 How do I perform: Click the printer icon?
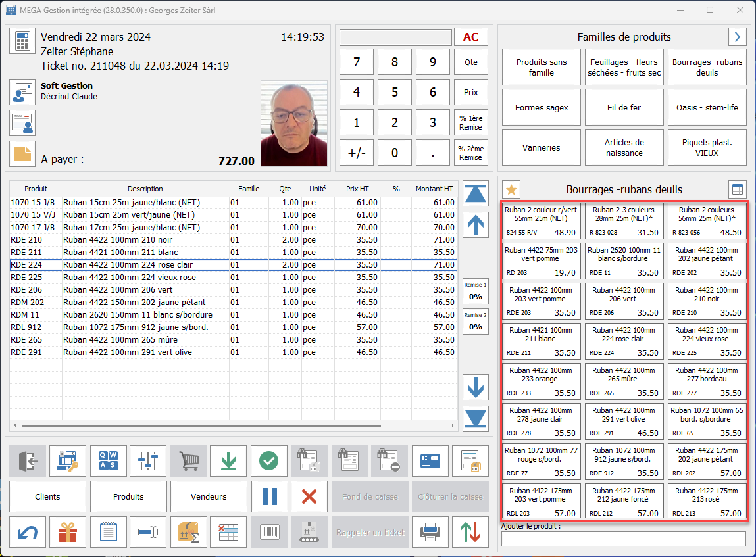click(430, 532)
